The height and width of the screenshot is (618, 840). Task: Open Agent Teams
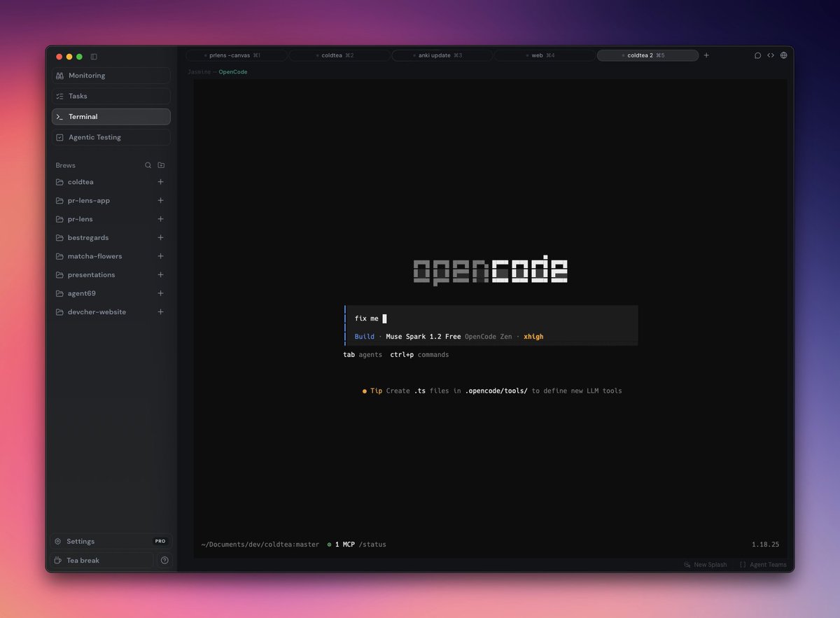(763, 565)
